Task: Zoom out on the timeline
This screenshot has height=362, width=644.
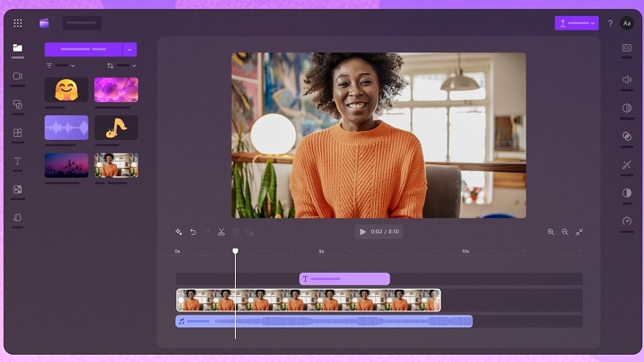Action: pos(565,232)
